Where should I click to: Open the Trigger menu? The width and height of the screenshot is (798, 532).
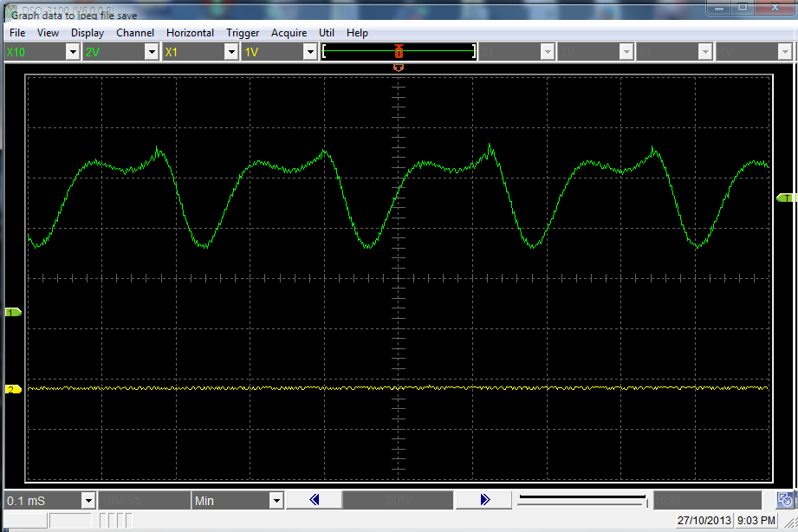point(243,33)
